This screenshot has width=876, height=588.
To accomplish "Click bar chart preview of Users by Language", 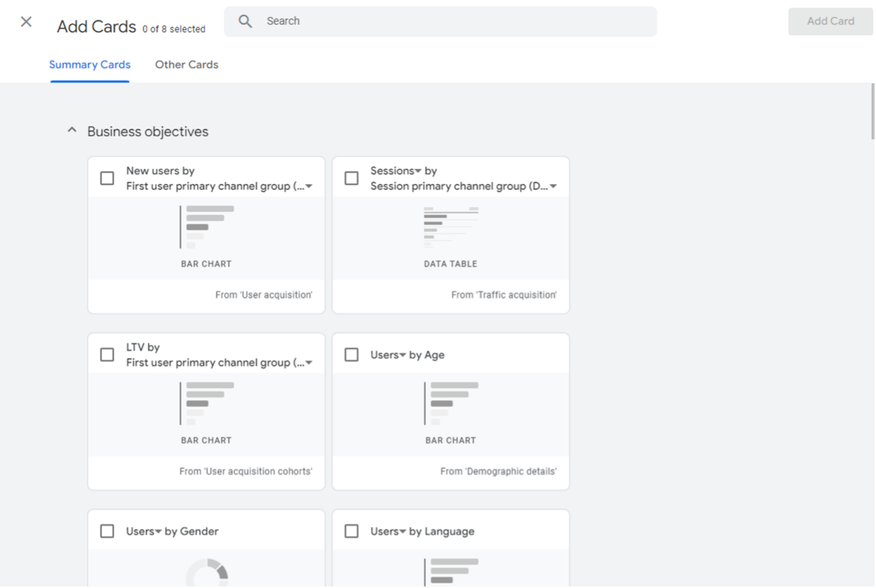I will 451,571.
